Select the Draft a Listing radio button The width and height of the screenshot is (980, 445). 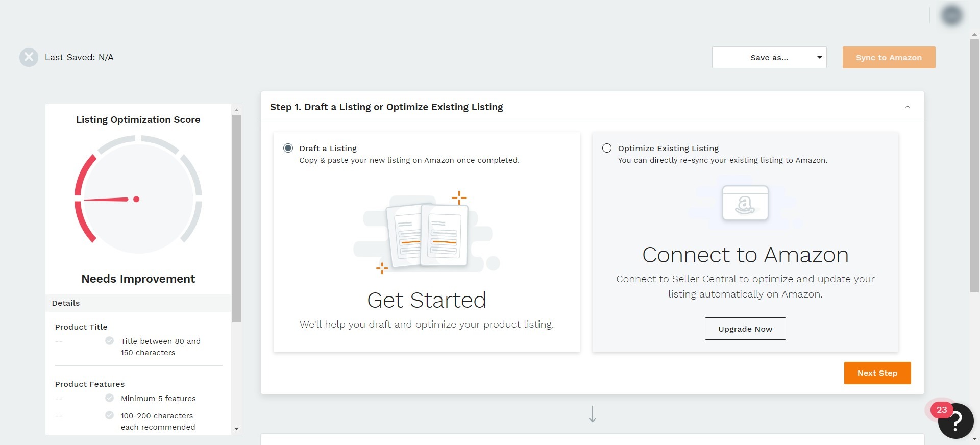click(288, 148)
